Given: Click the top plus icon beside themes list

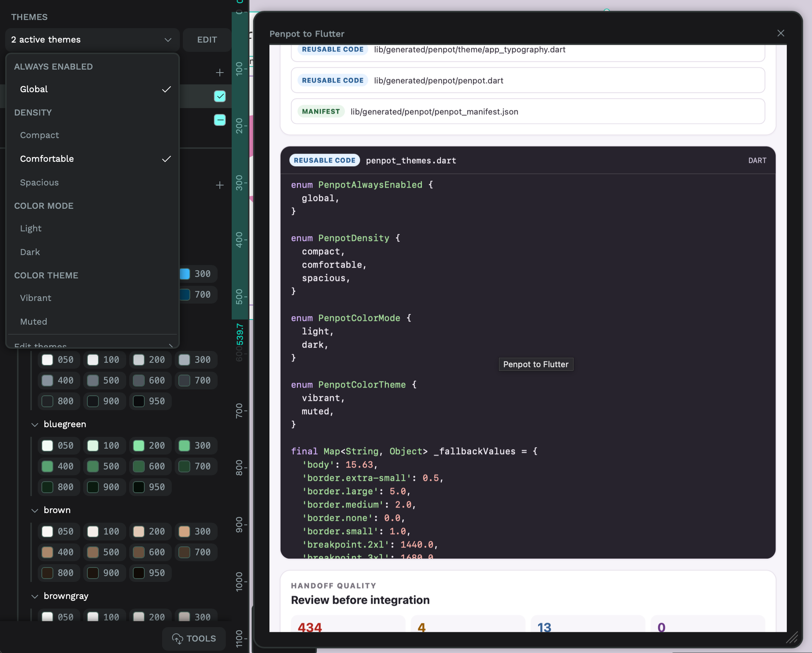Looking at the screenshot, I should click(220, 72).
